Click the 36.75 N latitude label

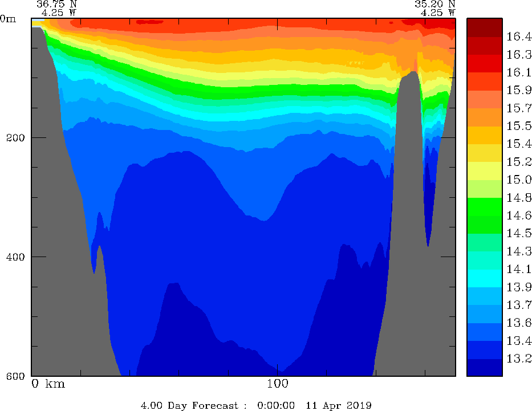point(56,4)
